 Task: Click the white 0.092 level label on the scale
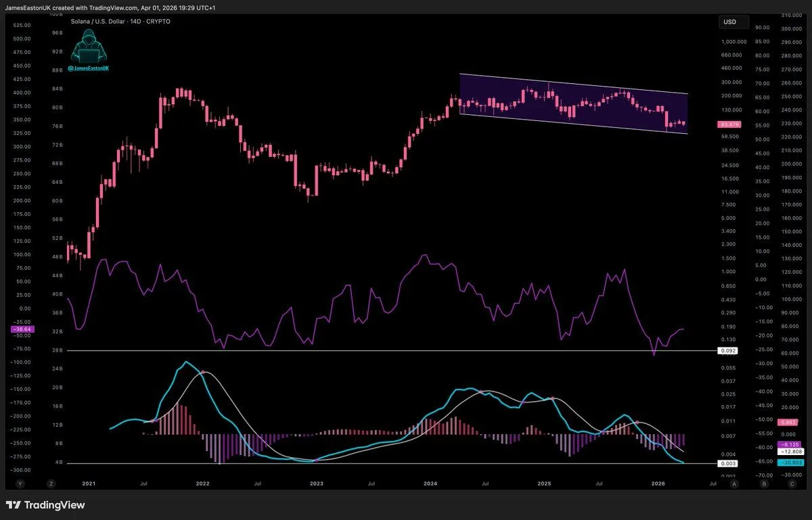727,351
